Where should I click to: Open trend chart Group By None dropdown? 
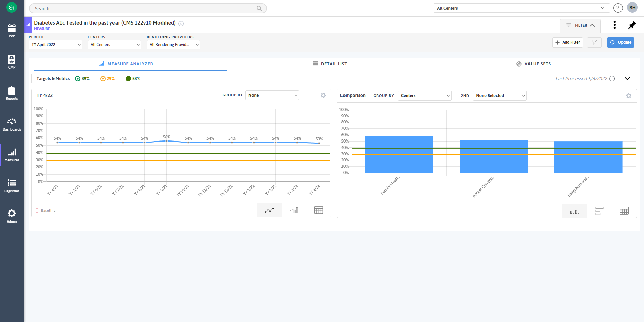pyautogui.click(x=272, y=95)
